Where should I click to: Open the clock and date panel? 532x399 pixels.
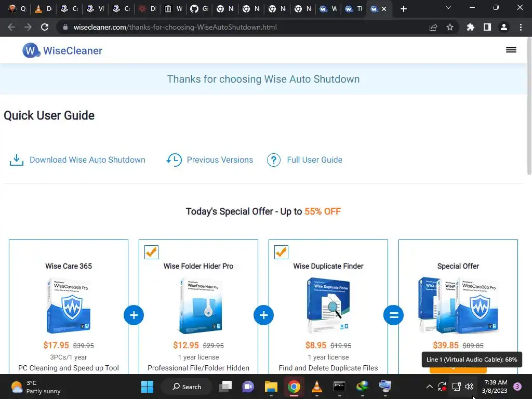point(495,387)
